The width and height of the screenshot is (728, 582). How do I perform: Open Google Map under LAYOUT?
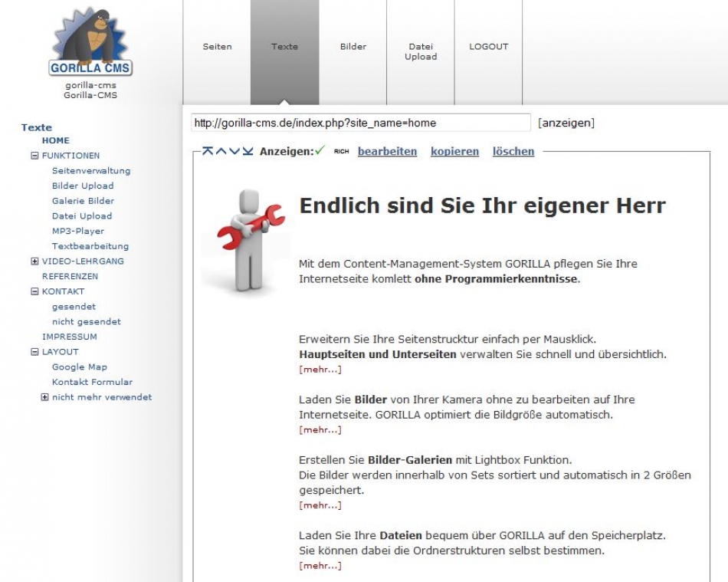[80, 367]
